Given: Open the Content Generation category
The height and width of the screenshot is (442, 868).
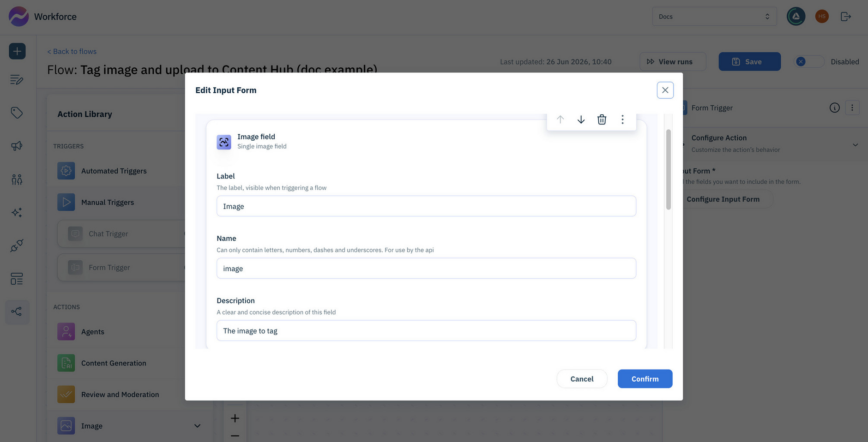Looking at the screenshot, I should [x=114, y=363].
